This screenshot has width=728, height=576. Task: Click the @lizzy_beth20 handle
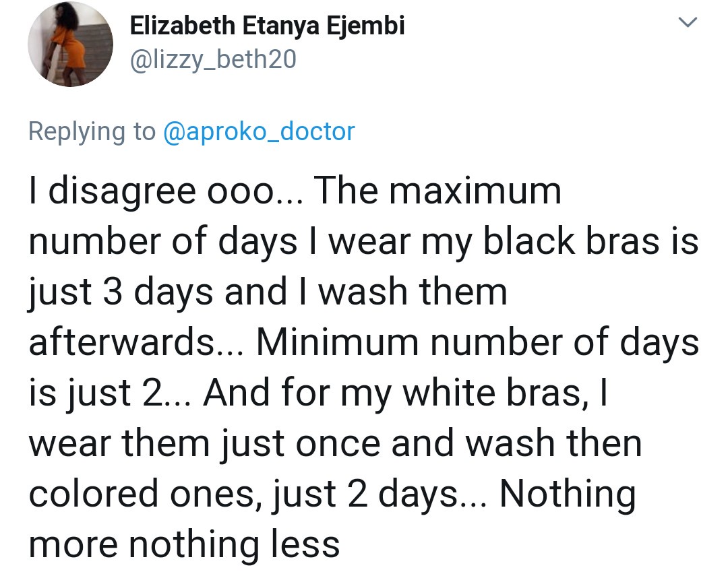point(212,60)
